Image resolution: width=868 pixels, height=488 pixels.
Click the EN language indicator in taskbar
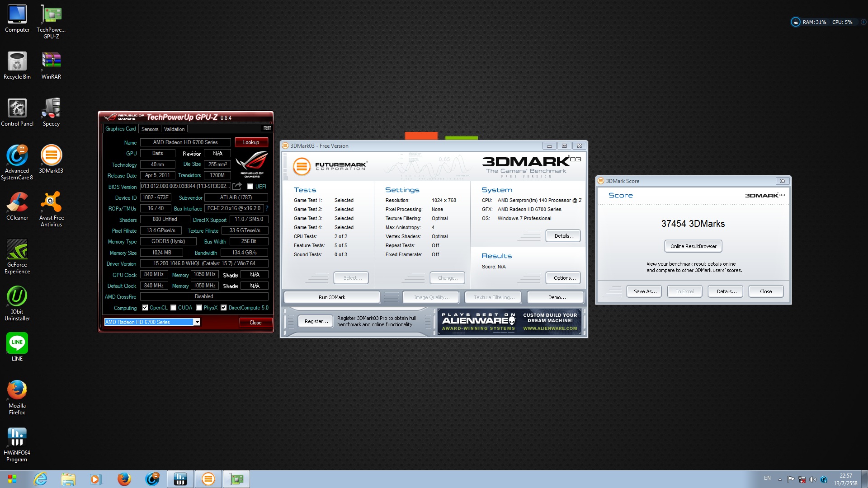(767, 478)
